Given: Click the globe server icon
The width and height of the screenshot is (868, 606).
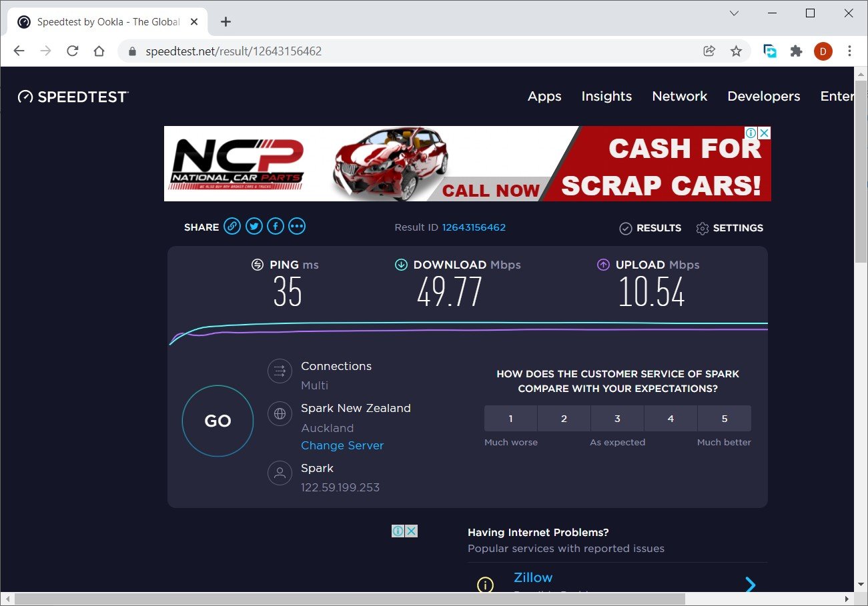Looking at the screenshot, I should coord(280,414).
